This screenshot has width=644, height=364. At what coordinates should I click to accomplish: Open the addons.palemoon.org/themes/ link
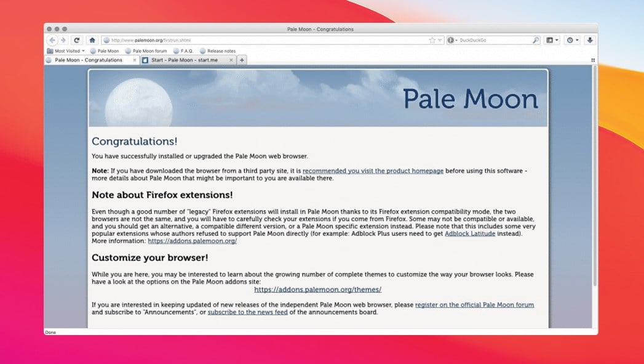(x=317, y=289)
